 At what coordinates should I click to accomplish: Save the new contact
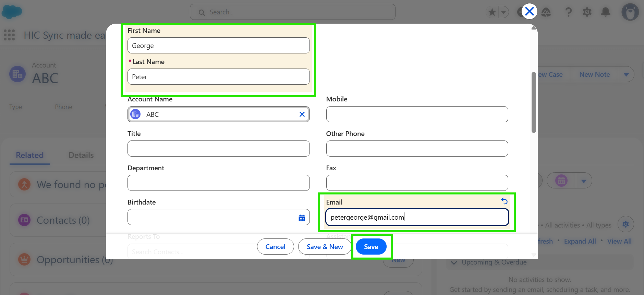coord(371,247)
